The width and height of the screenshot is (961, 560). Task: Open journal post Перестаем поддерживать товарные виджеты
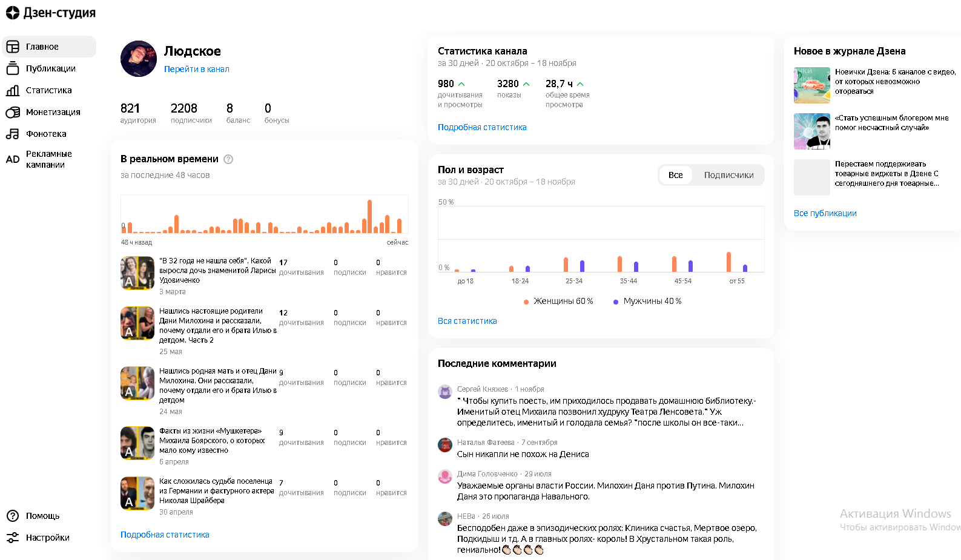click(887, 174)
